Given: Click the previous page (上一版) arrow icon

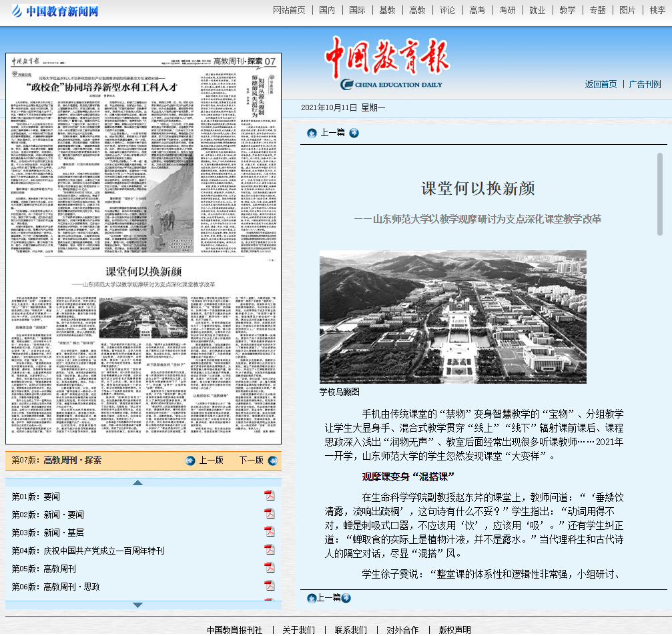Looking at the screenshot, I should pos(190,460).
